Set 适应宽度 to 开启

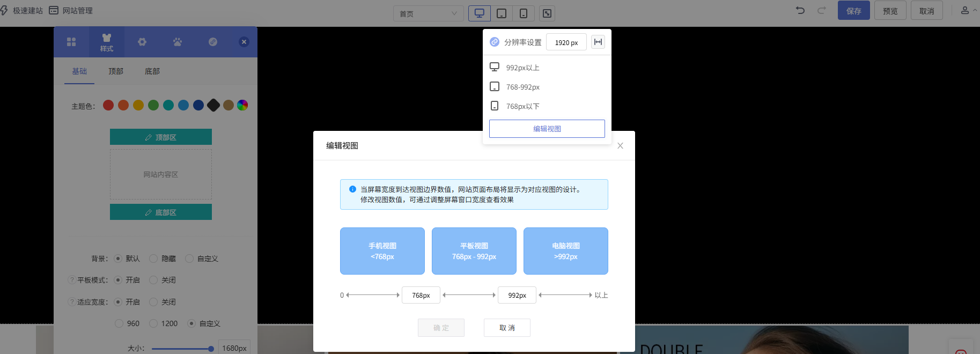pyautogui.click(x=118, y=302)
